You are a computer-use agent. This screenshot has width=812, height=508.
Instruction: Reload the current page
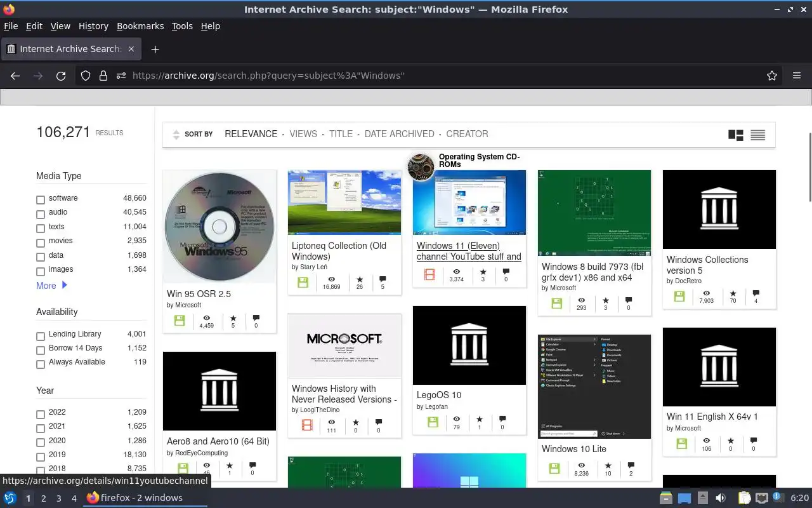coord(61,76)
